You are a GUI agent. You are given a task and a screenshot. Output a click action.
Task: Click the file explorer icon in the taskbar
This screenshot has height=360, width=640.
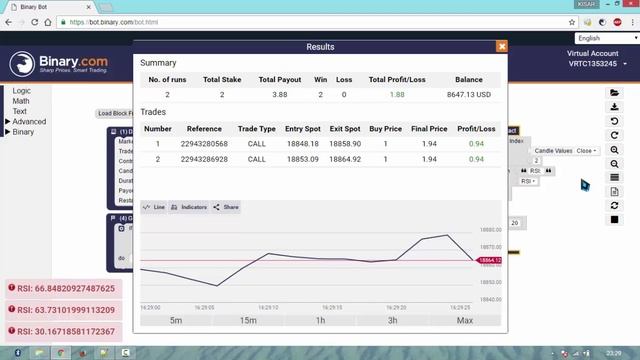40,353
